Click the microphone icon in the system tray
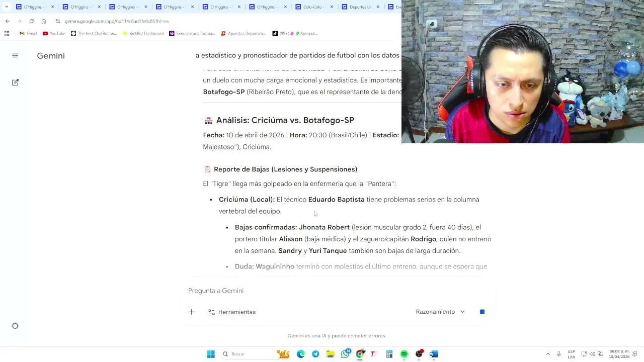The image size is (644, 362). point(558,354)
